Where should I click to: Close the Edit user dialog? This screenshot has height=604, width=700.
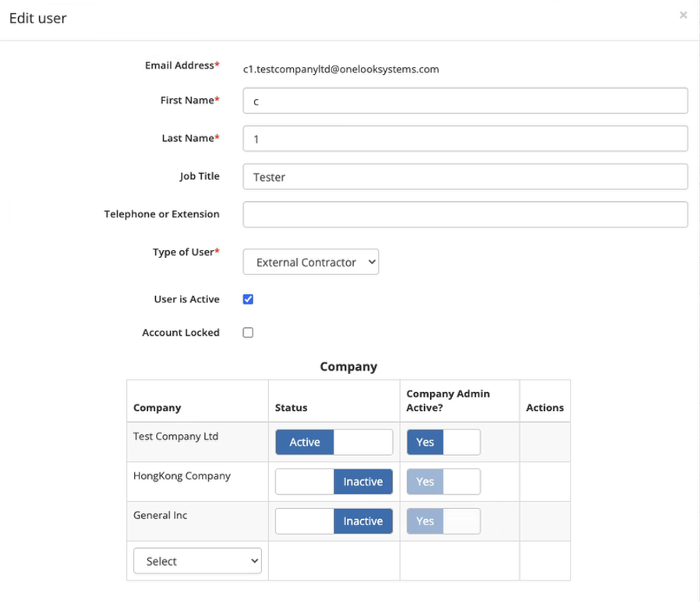[x=683, y=15]
